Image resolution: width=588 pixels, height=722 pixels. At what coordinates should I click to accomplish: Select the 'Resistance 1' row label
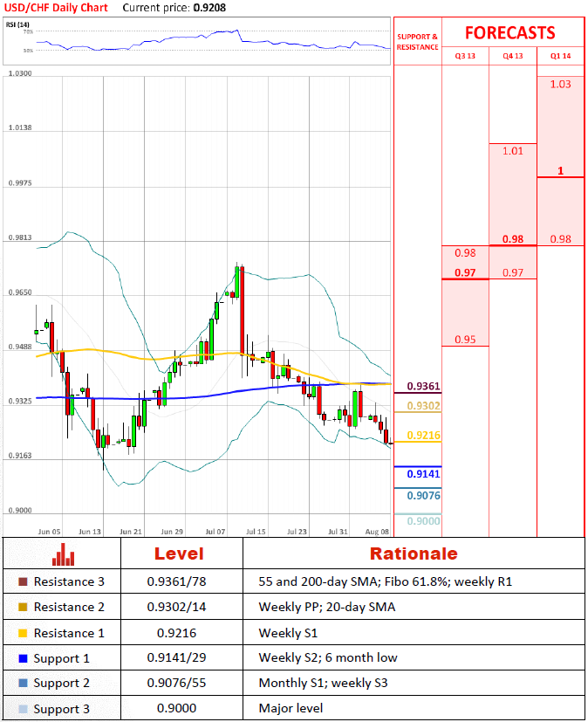(x=69, y=633)
